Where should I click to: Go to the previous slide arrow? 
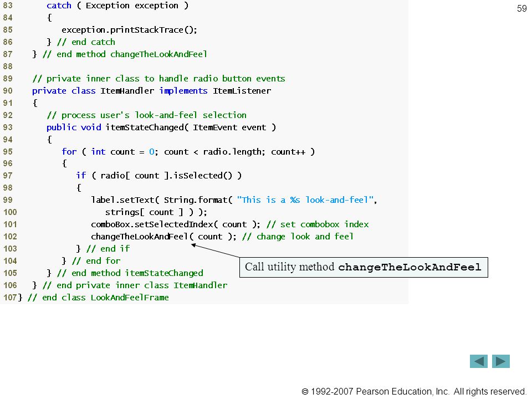point(478,361)
